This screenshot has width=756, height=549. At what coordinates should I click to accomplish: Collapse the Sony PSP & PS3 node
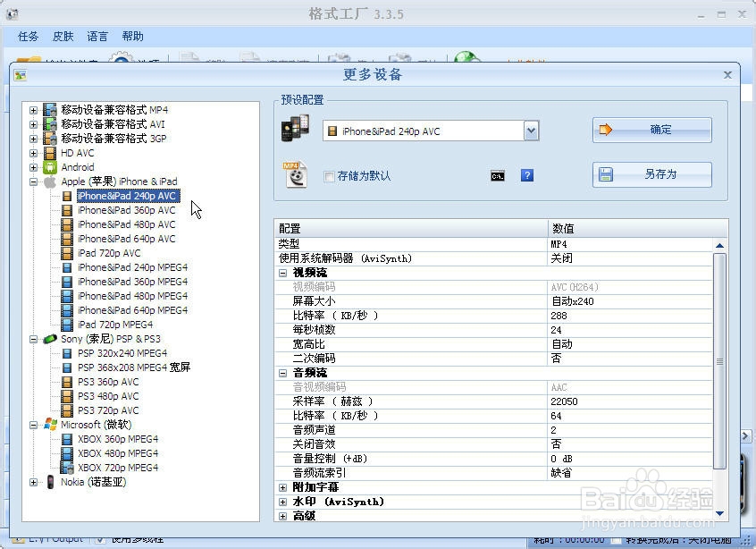pyautogui.click(x=33, y=339)
